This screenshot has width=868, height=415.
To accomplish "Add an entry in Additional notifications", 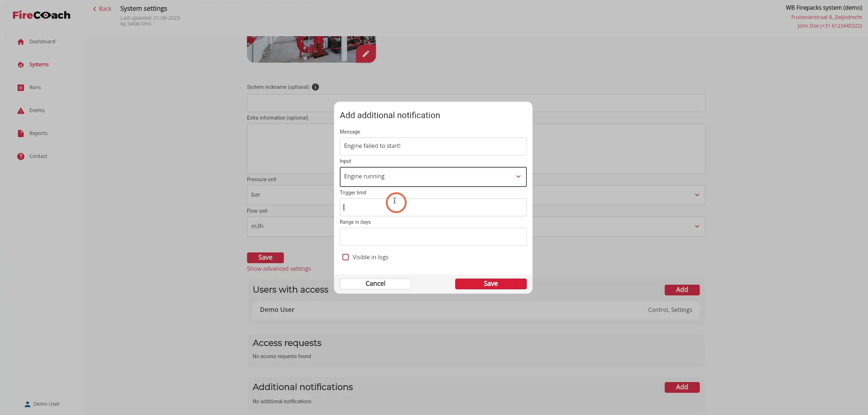I will pyautogui.click(x=682, y=387).
